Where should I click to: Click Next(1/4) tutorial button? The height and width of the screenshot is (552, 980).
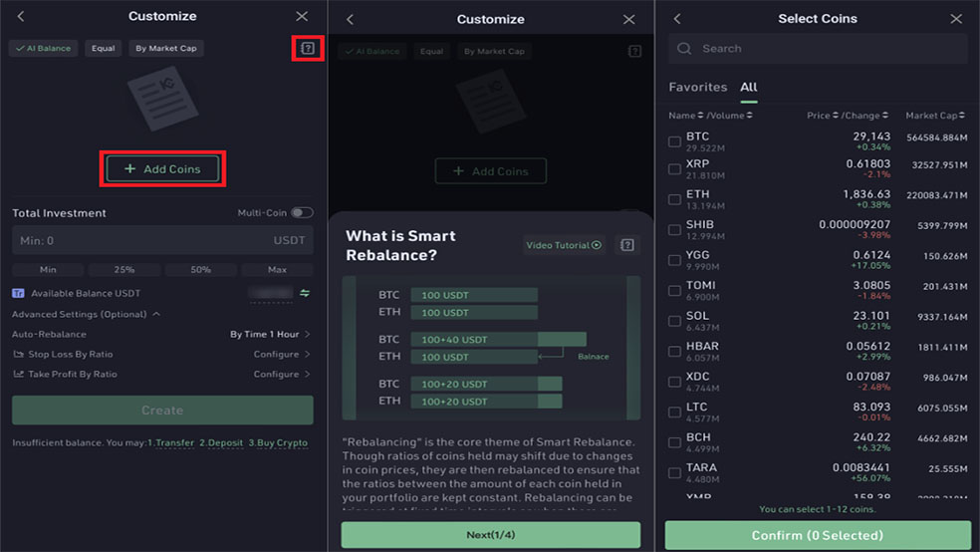click(x=491, y=535)
